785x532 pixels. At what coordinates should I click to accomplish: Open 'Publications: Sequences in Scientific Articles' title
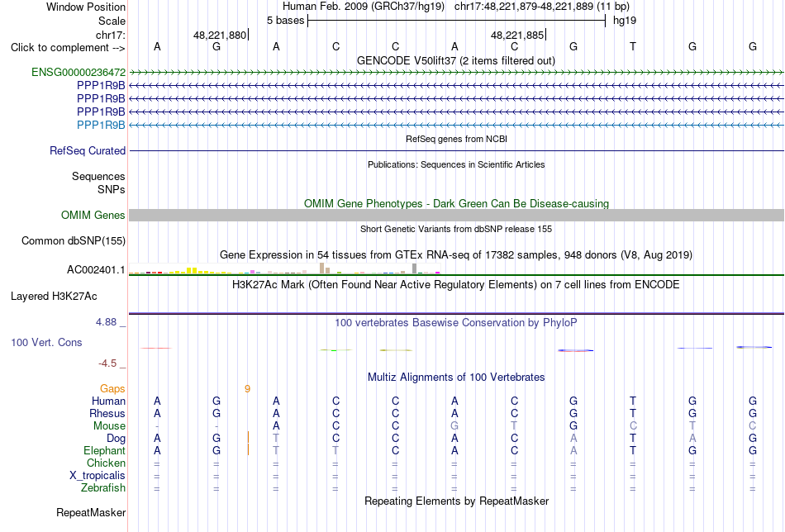coord(456,164)
